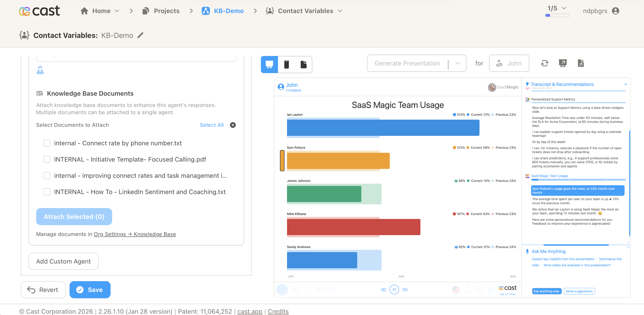Check 'Connect rate by phone number.txt' checkbox

47,143
